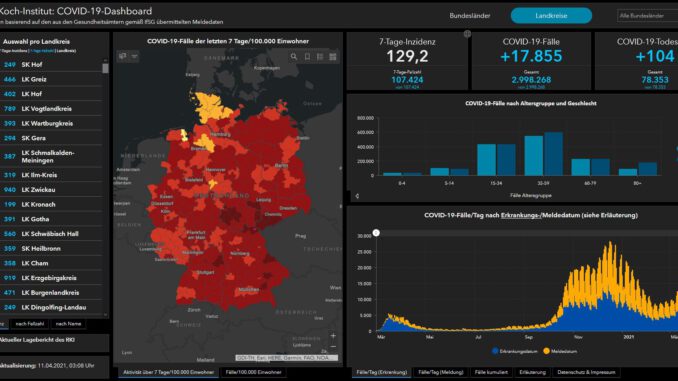Open the map search magnifier

coord(294,57)
